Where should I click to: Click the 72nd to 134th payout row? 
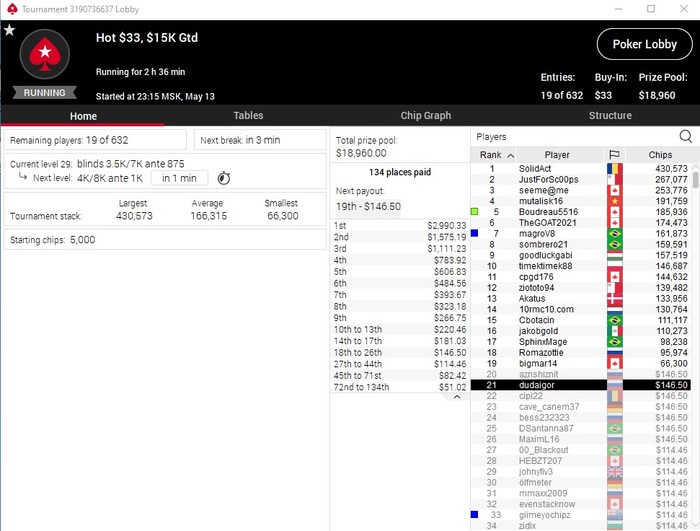(400, 387)
